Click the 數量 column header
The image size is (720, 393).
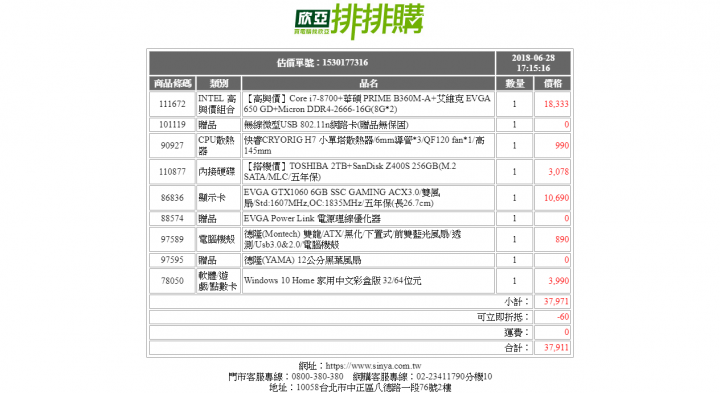(514, 84)
